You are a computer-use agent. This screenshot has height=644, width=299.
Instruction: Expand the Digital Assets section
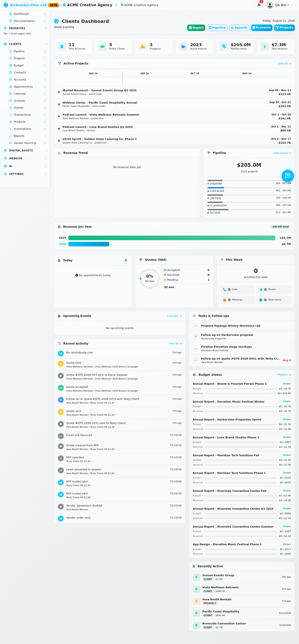pos(46,151)
